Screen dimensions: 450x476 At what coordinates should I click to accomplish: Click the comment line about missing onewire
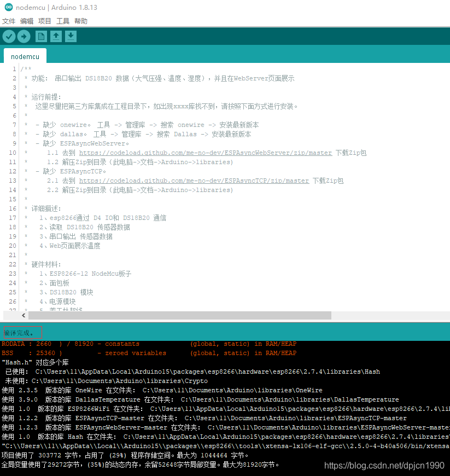[x=147, y=125]
